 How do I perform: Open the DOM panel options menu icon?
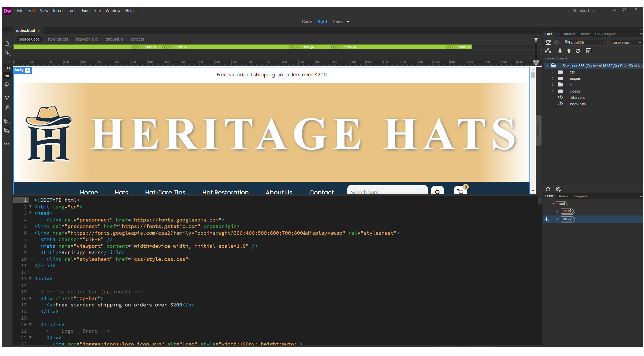(x=641, y=196)
